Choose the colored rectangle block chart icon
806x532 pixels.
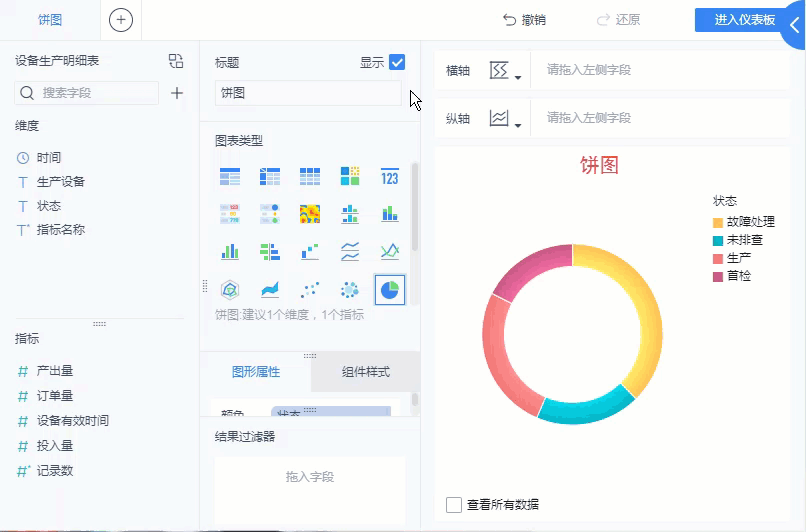pos(350,176)
